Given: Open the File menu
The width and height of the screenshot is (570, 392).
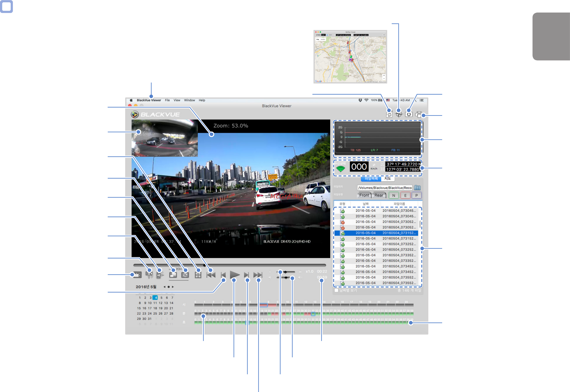Looking at the screenshot, I should 167,100.
